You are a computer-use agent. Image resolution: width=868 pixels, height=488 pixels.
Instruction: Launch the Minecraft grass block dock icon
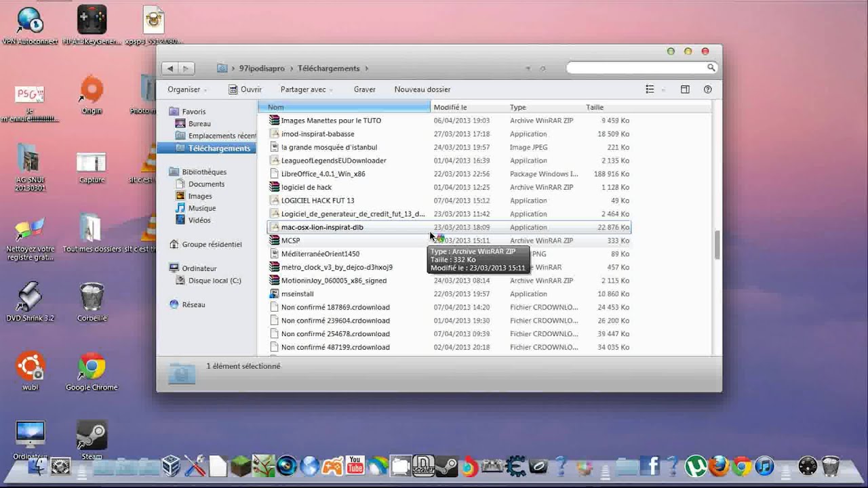[241, 466]
